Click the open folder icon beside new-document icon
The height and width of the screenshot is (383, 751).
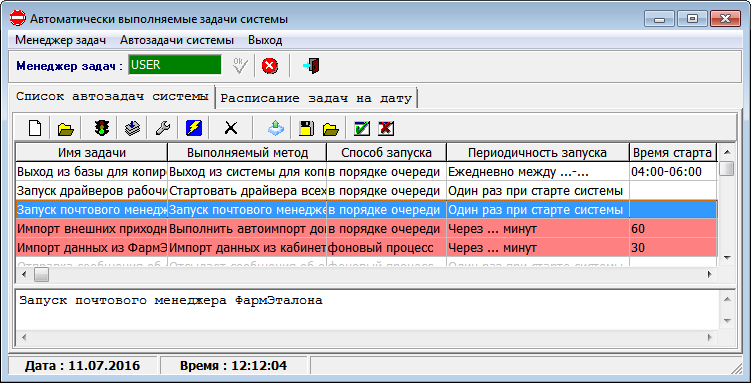[x=66, y=128]
